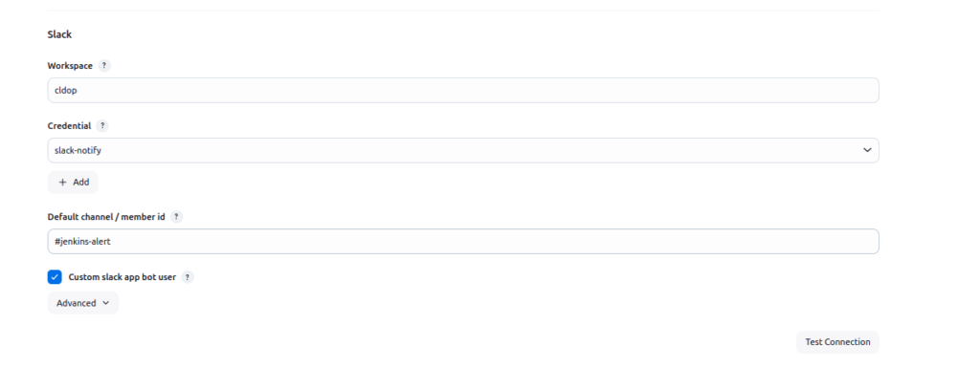The height and width of the screenshot is (368, 980).
Task: Expand the Advanced settings section
Action: [83, 303]
